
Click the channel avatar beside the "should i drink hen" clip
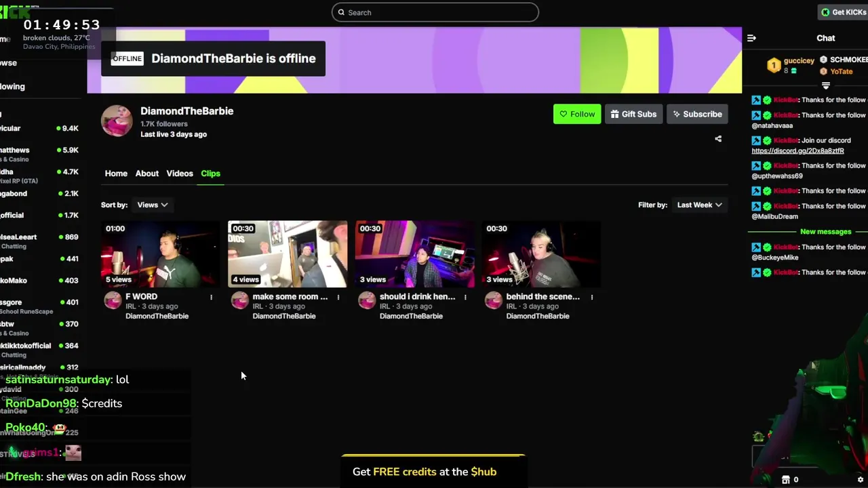366,300
